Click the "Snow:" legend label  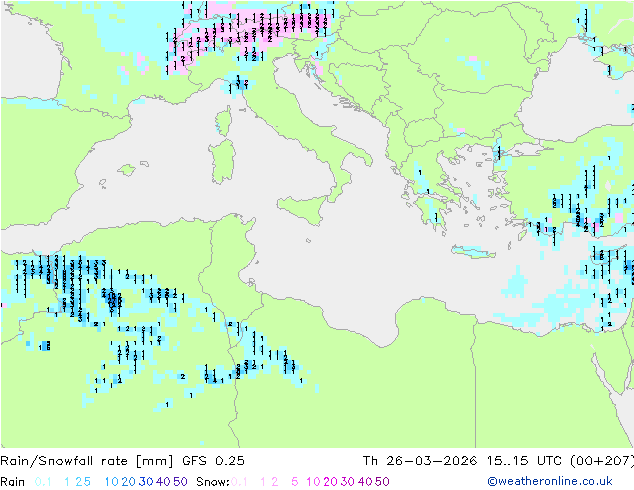[213, 482]
